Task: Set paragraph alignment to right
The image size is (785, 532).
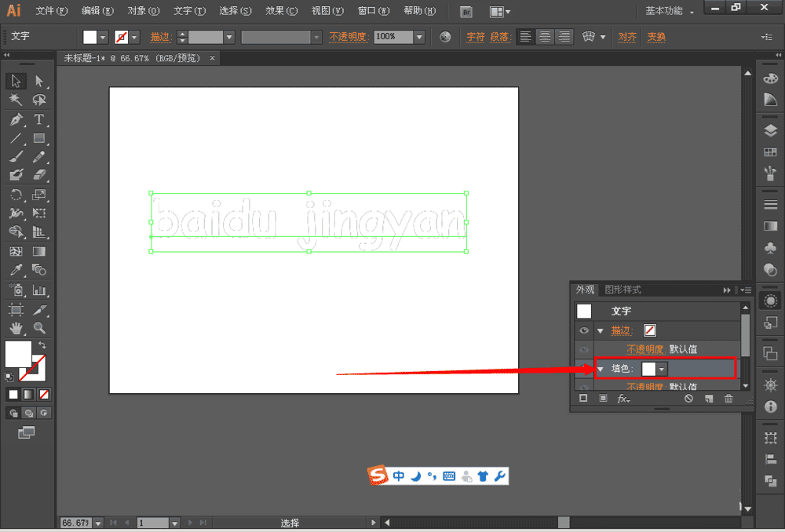Action: pos(564,37)
